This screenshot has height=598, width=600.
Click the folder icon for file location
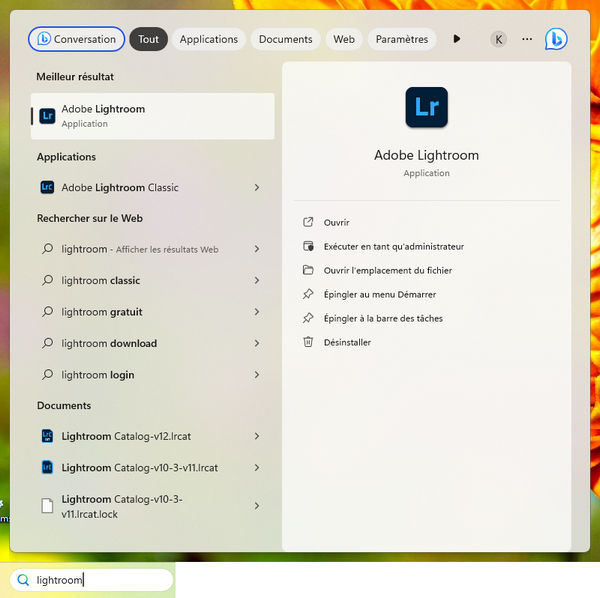(x=308, y=270)
